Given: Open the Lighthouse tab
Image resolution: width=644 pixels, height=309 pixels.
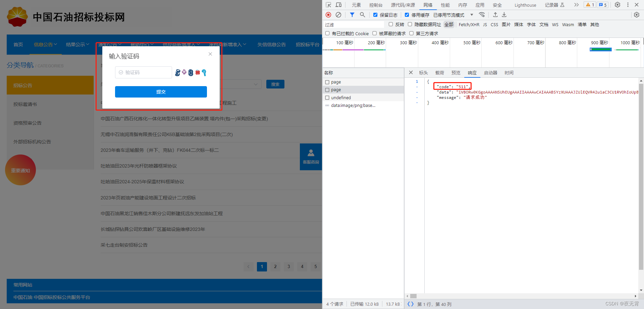Looking at the screenshot, I should pos(525,5).
